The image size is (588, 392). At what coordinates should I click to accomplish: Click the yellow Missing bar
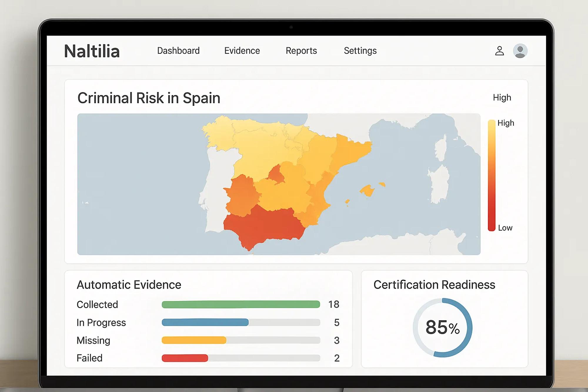click(x=194, y=340)
